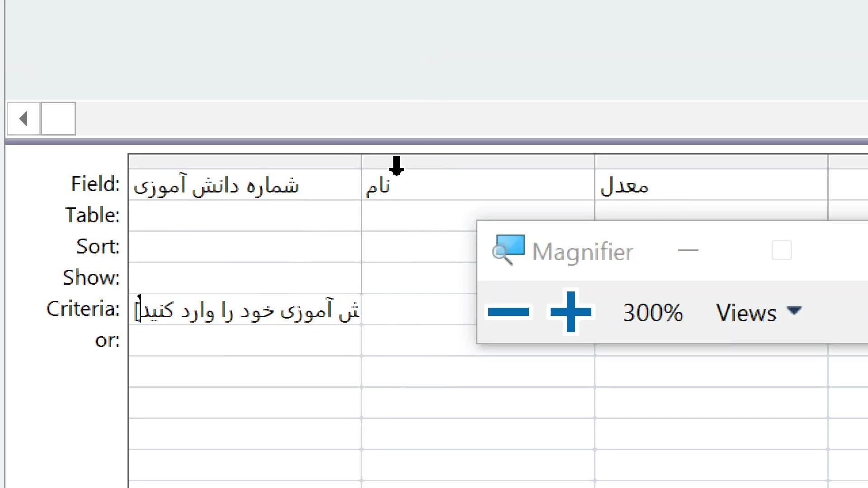Select the معدل column via its header selector
Image resolution: width=868 pixels, height=488 pixels.
(711, 162)
